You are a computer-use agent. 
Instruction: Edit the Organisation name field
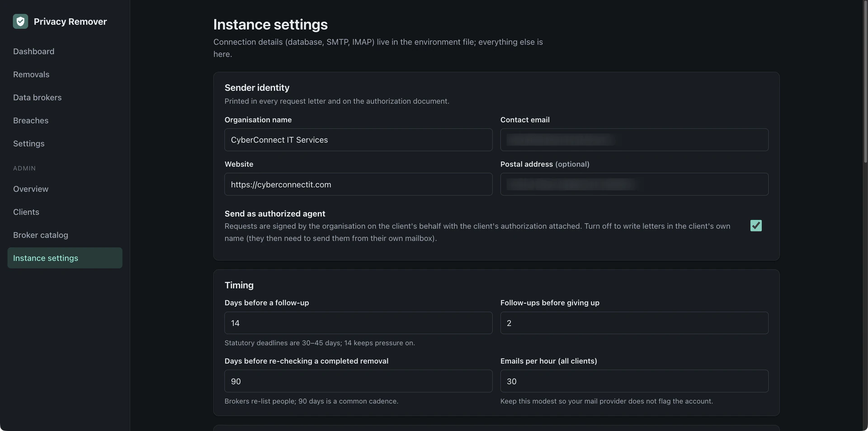coord(359,140)
